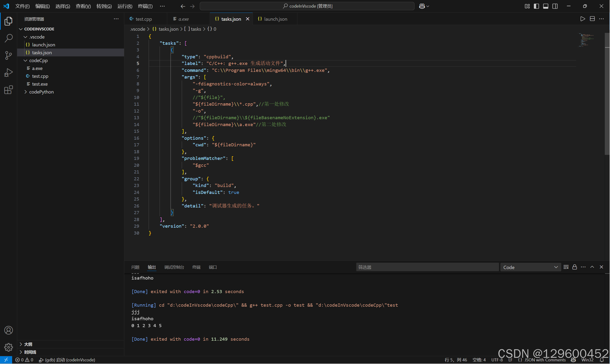Screen dimensions: 610x364
Task: Collapse the codeCpp folder
Action: 38,60
